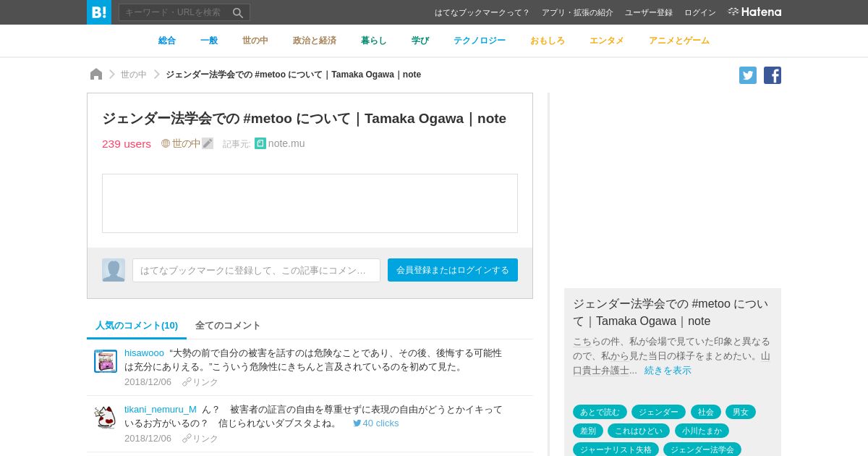Click the user avatar beside the comment box
This screenshot has width=868, height=456.
114,270
